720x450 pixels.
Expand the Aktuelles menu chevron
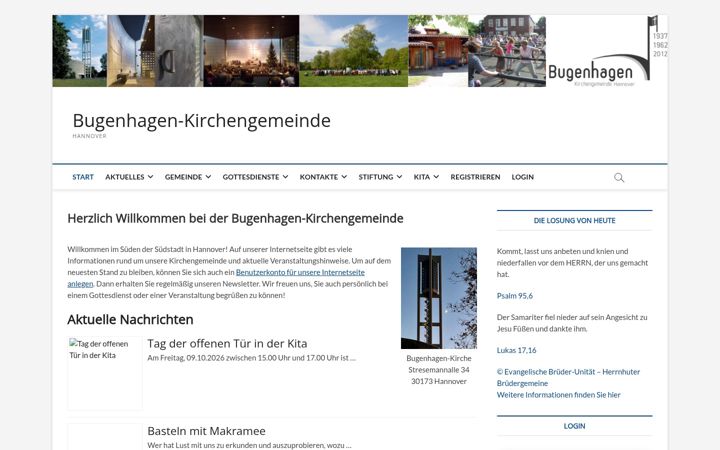point(150,177)
